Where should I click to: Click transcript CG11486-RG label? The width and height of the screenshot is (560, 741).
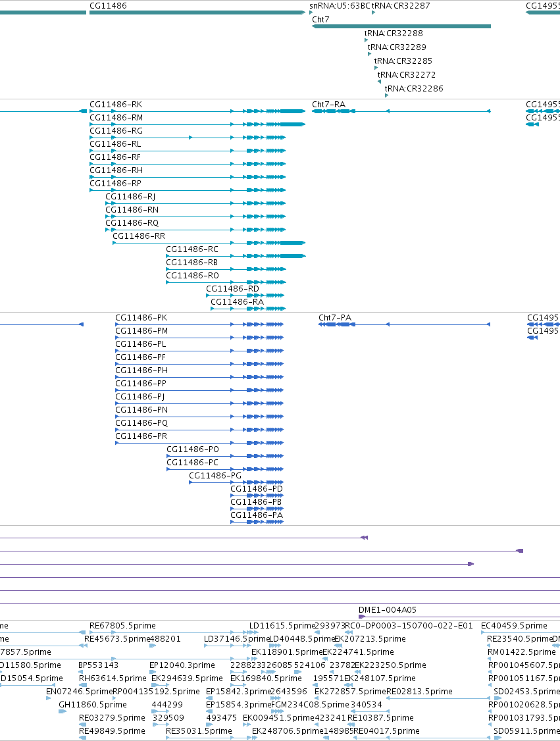[116, 131]
